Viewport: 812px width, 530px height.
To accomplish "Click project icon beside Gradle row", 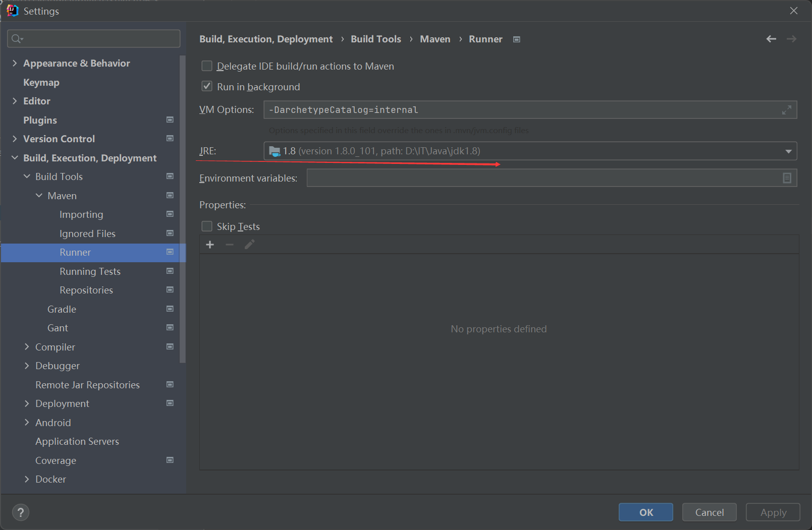I will click(x=170, y=309).
